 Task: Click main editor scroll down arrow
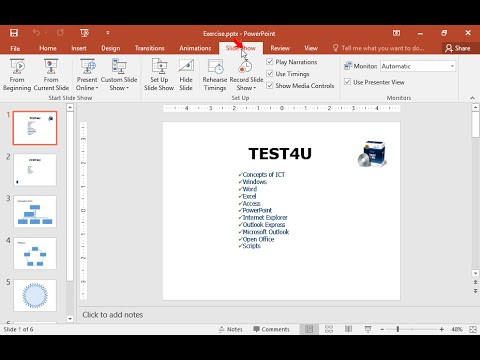[476, 273]
